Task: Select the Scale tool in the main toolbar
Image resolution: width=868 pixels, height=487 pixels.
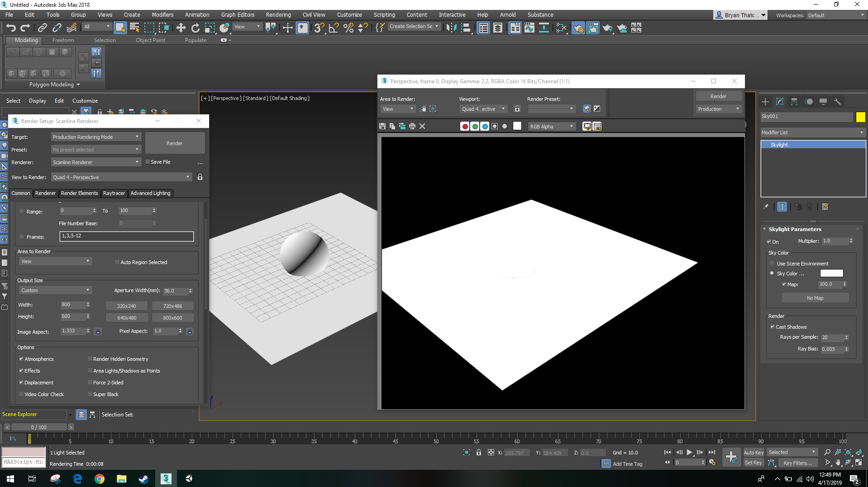Action: pos(210,28)
